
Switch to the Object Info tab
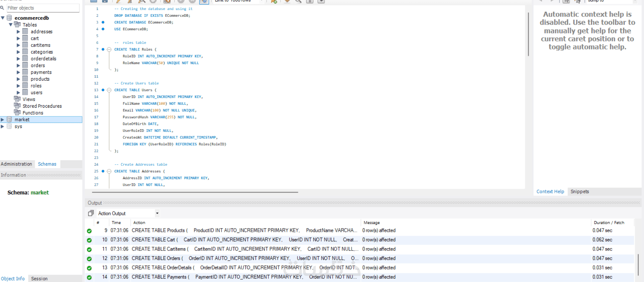coord(13,278)
